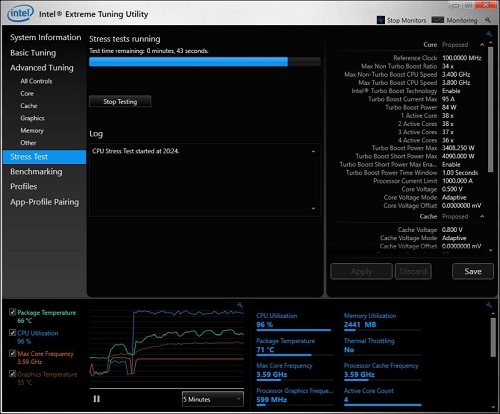Disable the Max Core Frequency checkbox

point(13,353)
